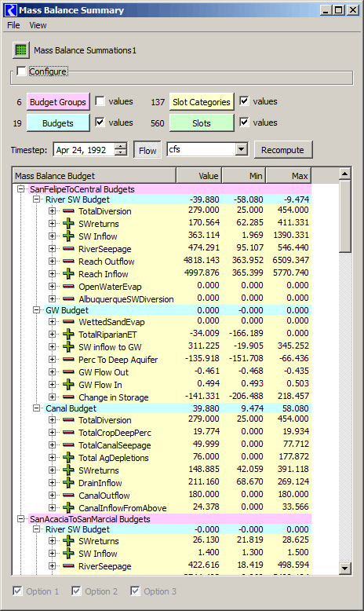Click the Recompute button

[x=283, y=150]
